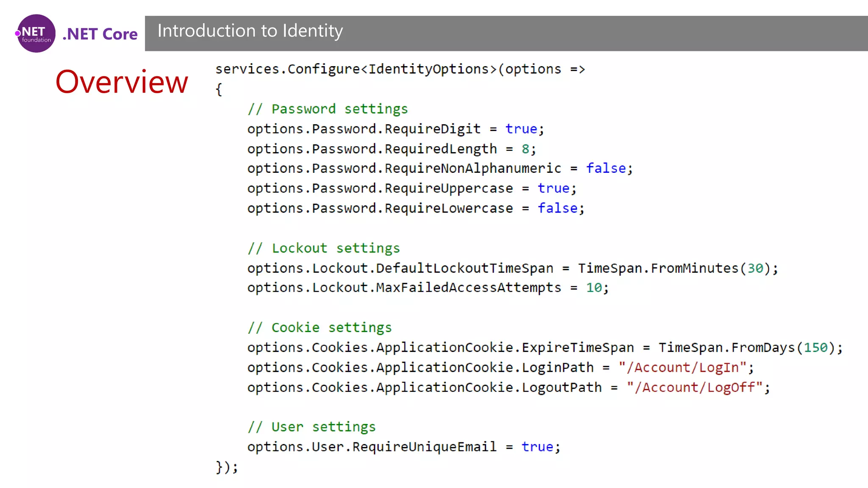Click the '// User settings' comment
This screenshot has width=868, height=488.
tap(312, 427)
